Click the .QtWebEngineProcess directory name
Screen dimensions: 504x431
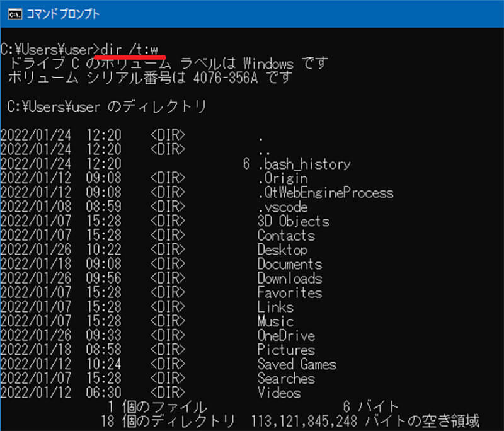[325, 193]
